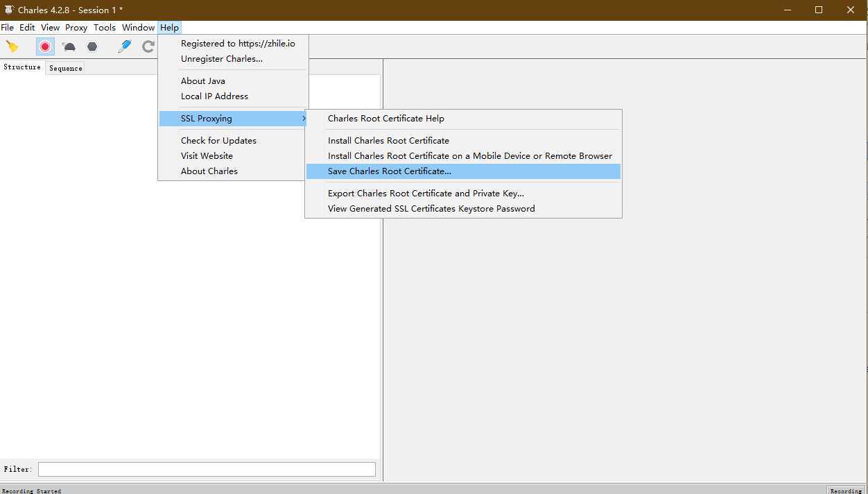Image resolution: width=868 pixels, height=494 pixels.
Task: Switch to the Structure tab
Action: [x=22, y=67]
